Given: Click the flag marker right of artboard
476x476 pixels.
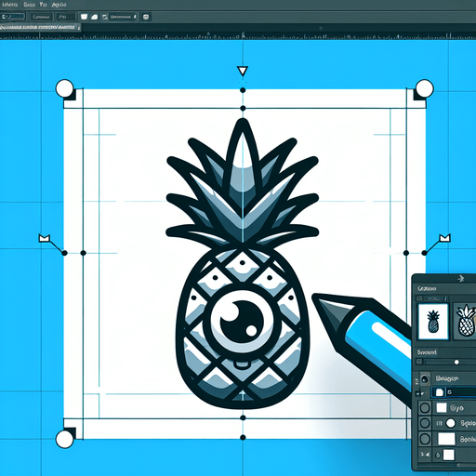Looking at the screenshot, I should click(x=444, y=238).
